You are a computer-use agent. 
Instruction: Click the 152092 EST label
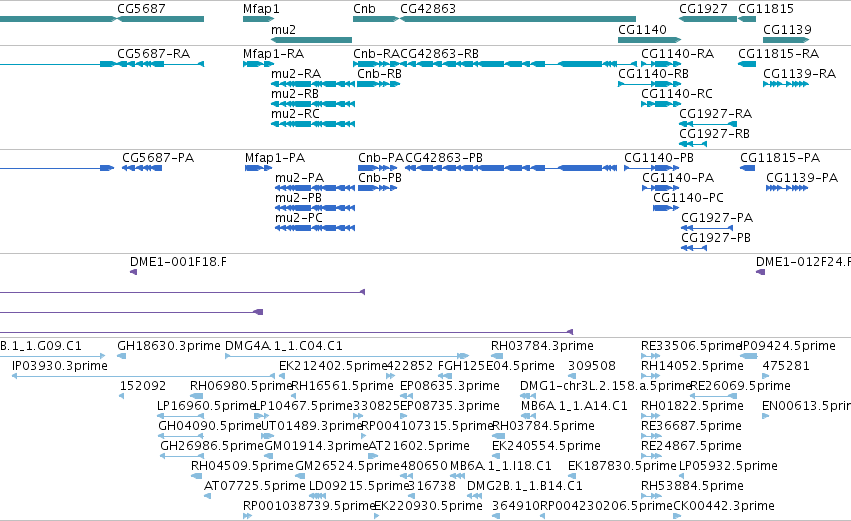pyautogui.click(x=143, y=386)
